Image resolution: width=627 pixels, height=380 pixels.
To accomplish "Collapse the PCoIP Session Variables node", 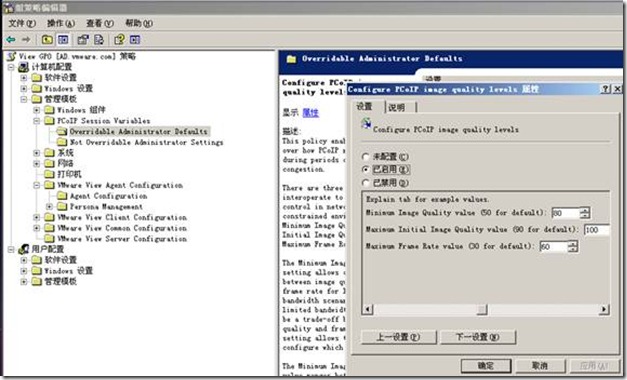I will coord(37,120).
